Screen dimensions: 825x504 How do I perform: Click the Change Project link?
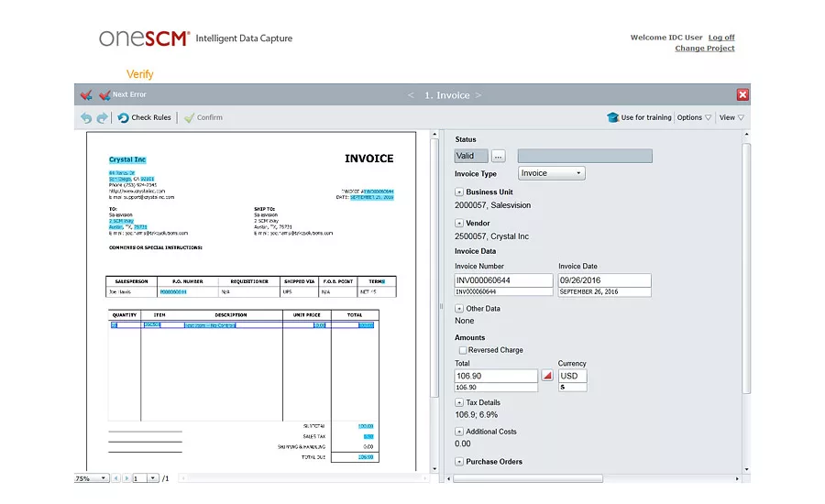coord(705,48)
